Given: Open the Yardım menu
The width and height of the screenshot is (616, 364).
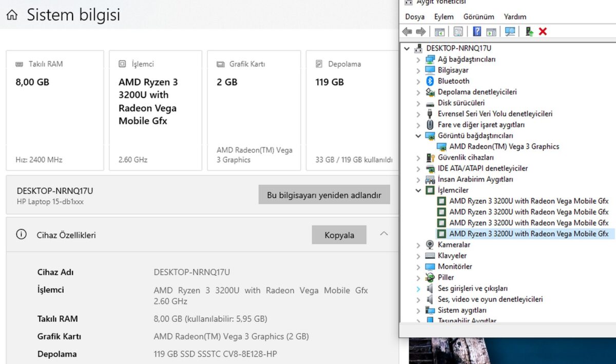Looking at the screenshot, I should [515, 17].
